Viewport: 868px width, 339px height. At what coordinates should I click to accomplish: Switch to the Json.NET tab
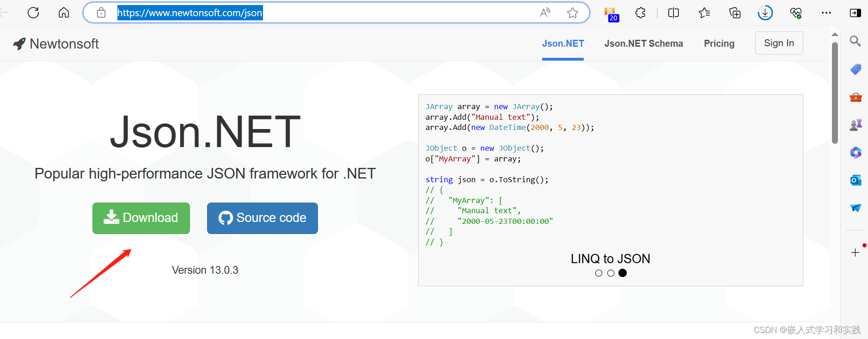coord(563,43)
